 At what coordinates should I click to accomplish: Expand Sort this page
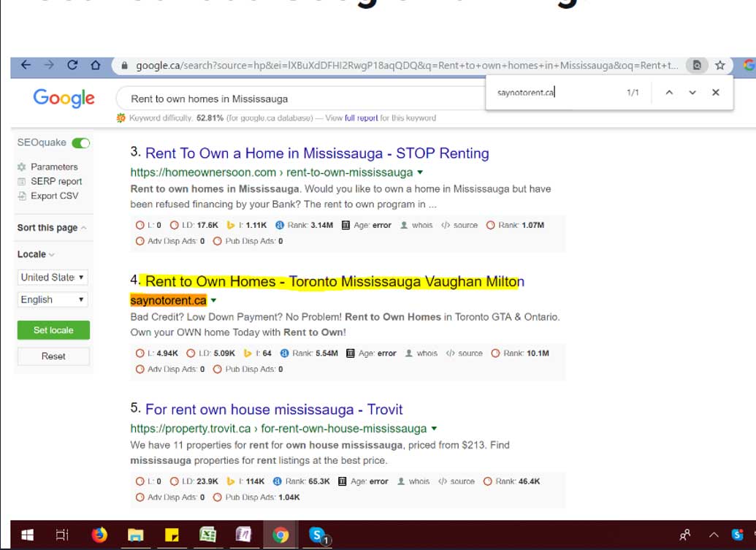coord(52,227)
